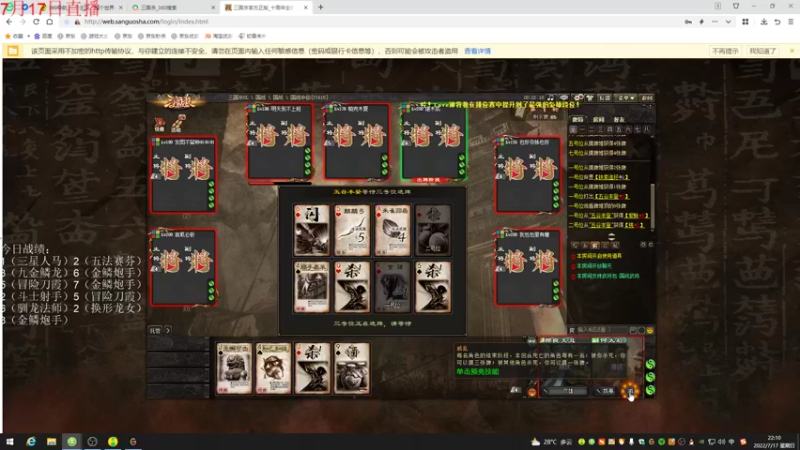
Task: Select the 杀 card in your hand
Action: (x=312, y=368)
